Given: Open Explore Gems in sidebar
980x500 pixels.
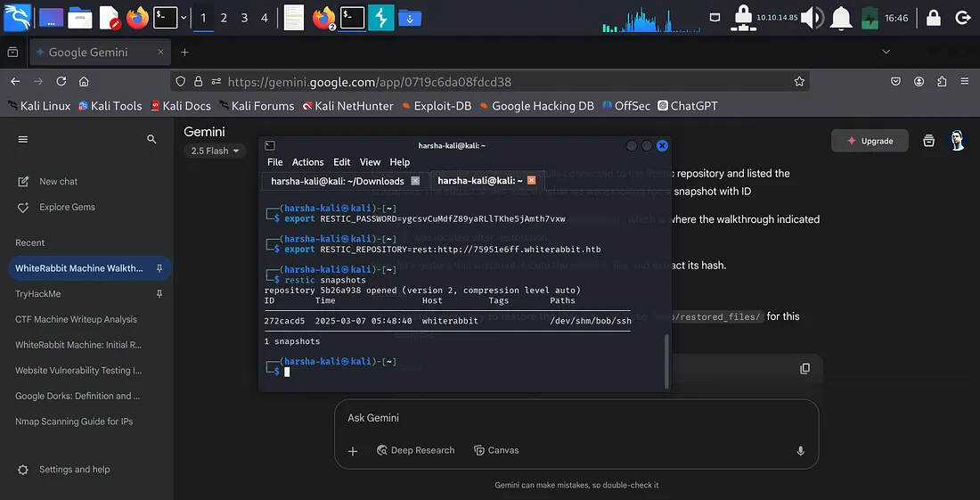Looking at the screenshot, I should point(58,207).
